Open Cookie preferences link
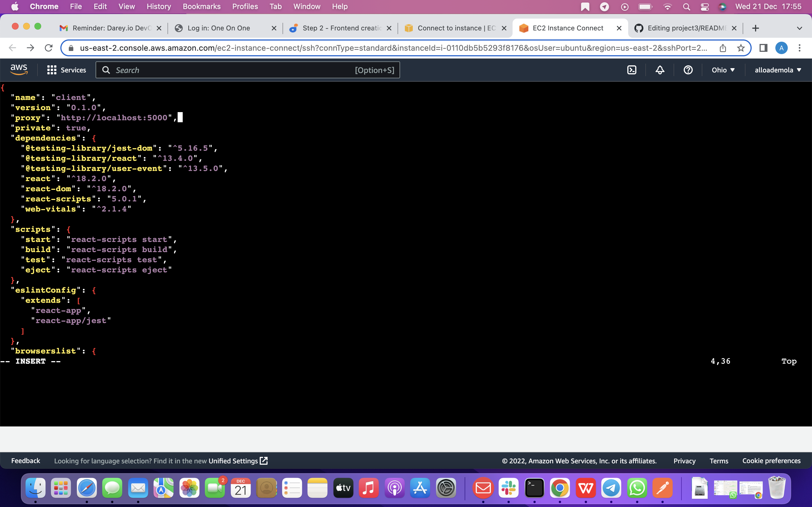Screen dimensions: 812x507 point(771,461)
